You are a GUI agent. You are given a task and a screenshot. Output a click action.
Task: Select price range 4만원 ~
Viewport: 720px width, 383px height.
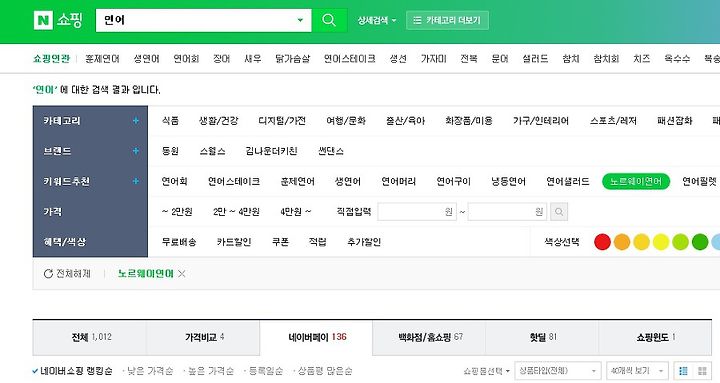296,212
